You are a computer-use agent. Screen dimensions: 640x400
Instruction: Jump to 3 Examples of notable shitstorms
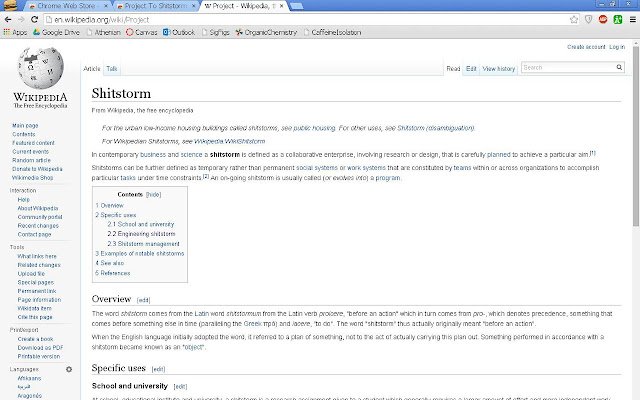click(140, 253)
